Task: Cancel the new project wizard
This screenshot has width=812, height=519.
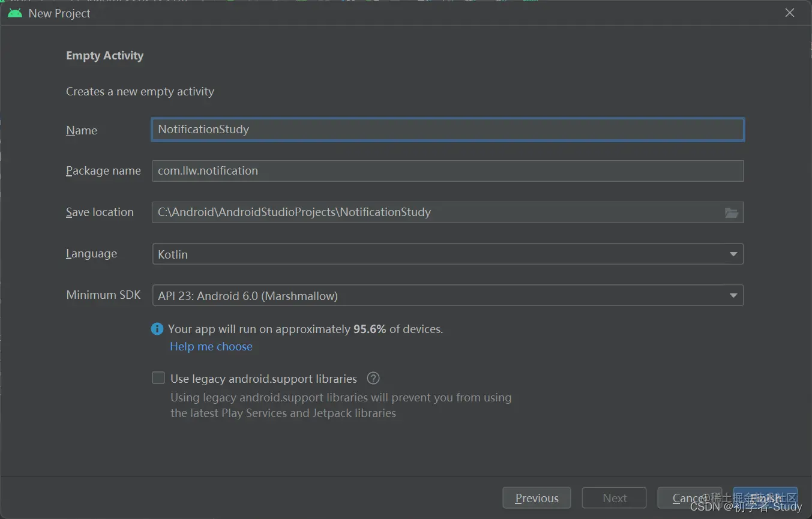Action: [x=690, y=498]
